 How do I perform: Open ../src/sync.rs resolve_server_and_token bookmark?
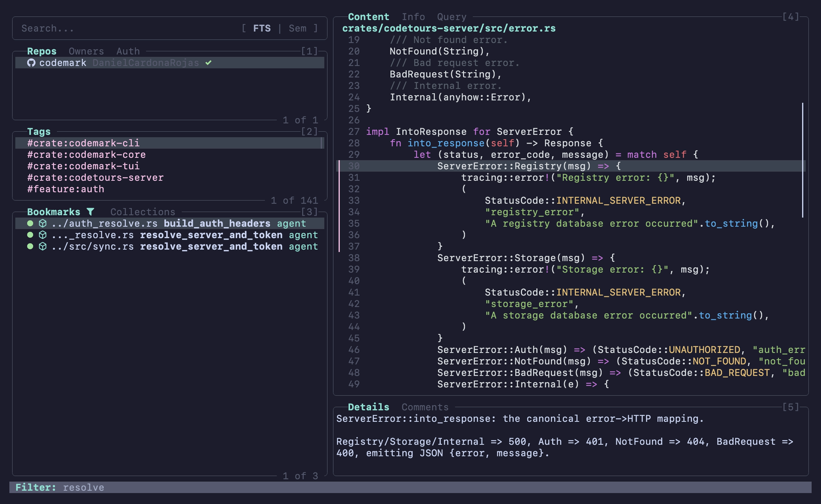point(170,247)
